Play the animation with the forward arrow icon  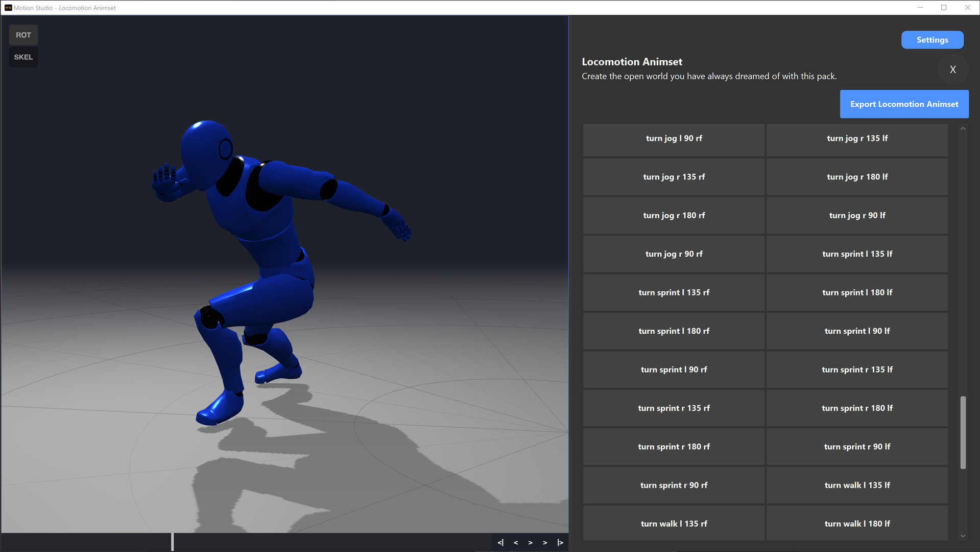pos(530,542)
